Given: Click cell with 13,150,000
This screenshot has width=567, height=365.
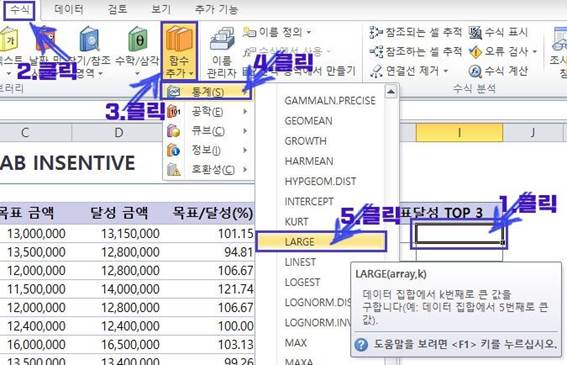Looking at the screenshot, I should [x=130, y=234].
